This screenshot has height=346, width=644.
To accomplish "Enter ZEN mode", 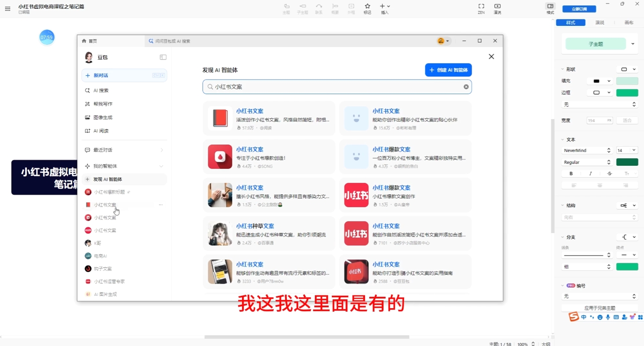I will coord(481,8).
